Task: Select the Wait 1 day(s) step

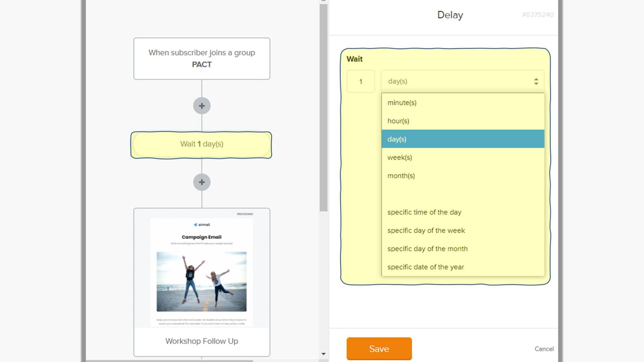Action: [201, 144]
